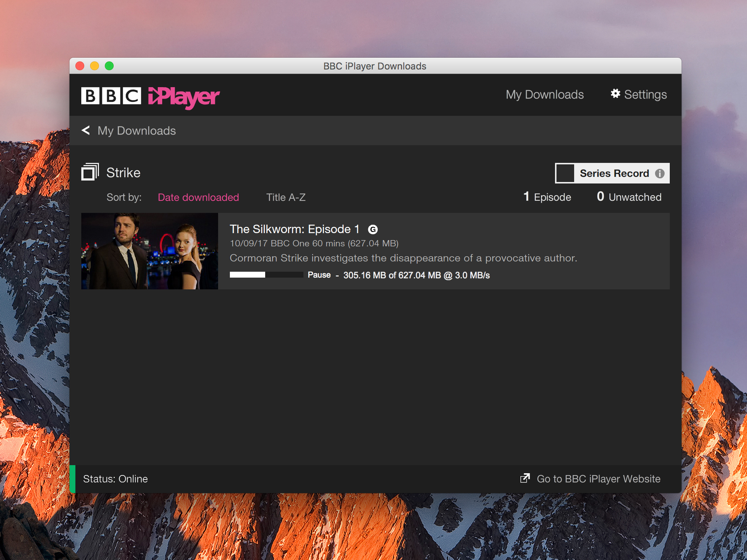
Task: Click the BBC logo
Action: tap(111, 96)
